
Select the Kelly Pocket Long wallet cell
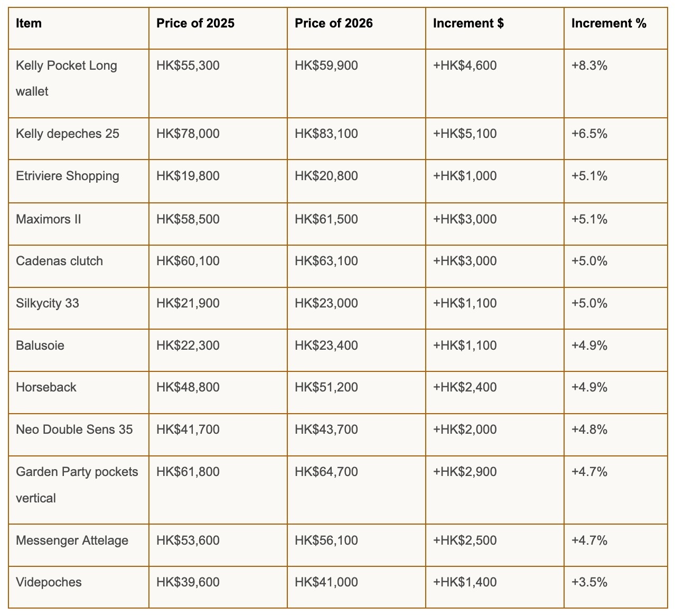click(66, 78)
